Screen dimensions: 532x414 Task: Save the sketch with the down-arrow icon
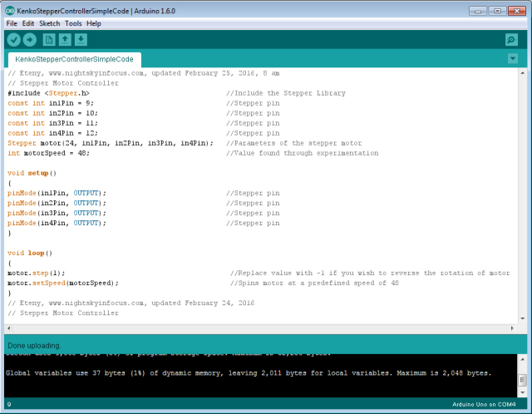point(81,40)
